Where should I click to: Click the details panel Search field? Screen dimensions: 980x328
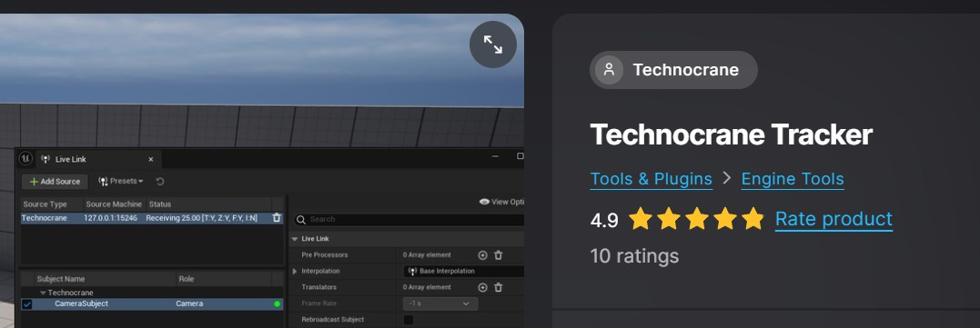click(x=409, y=220)
